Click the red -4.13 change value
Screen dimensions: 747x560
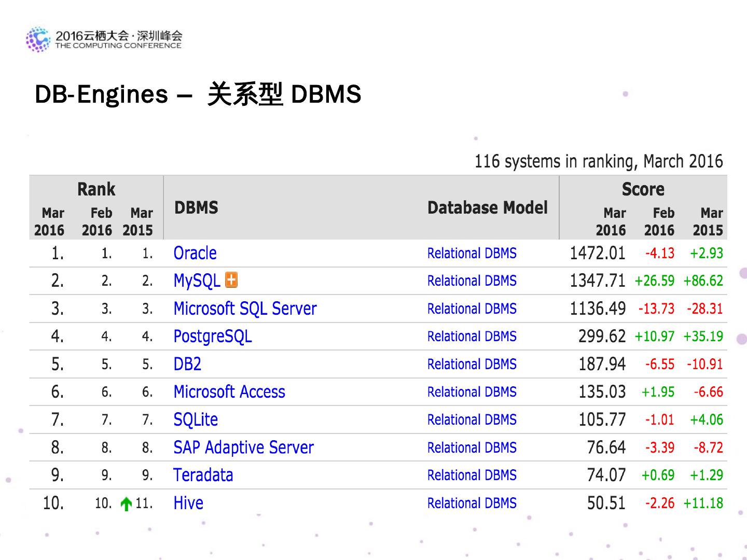tap(660, 253)
